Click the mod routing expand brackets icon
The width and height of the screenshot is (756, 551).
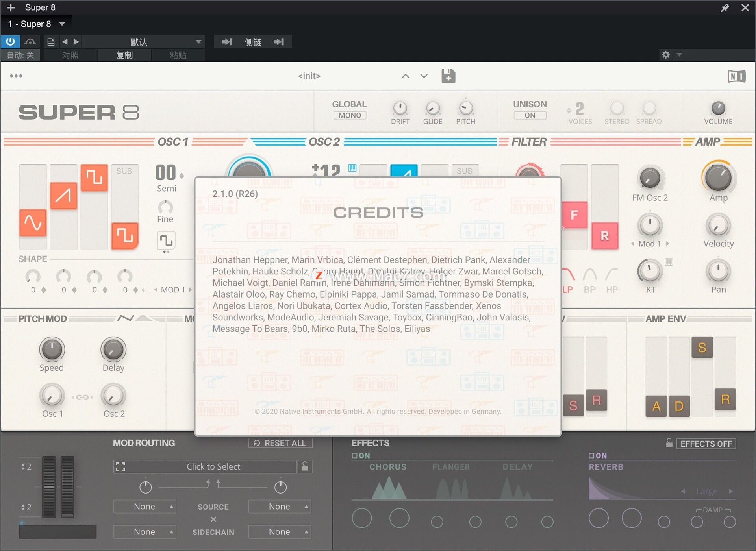[120, 467]
